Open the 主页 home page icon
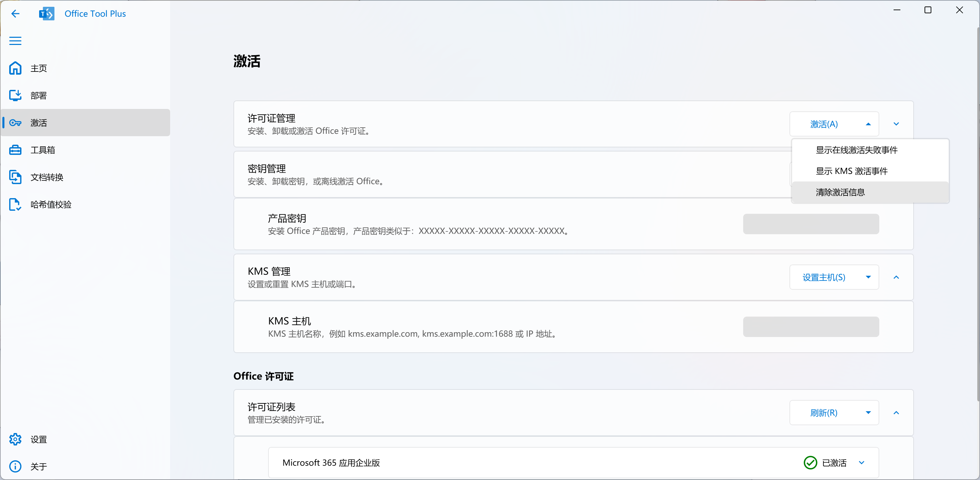 (15, 68)
